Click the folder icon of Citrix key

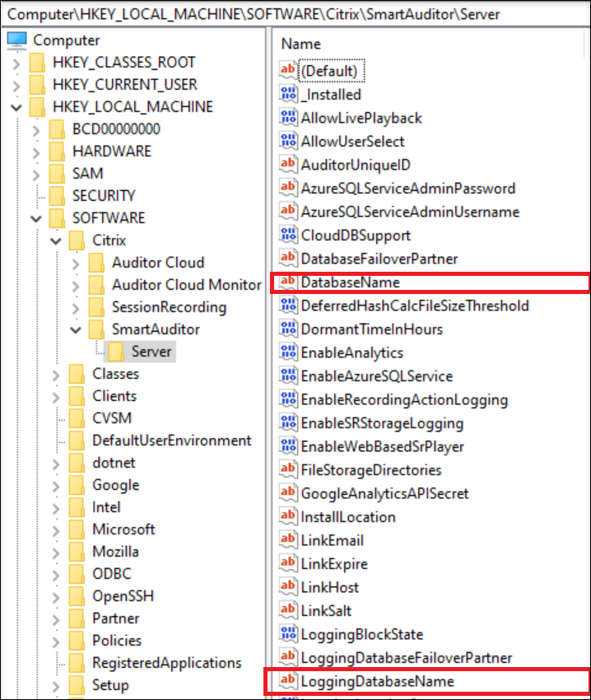click(77, 240)
